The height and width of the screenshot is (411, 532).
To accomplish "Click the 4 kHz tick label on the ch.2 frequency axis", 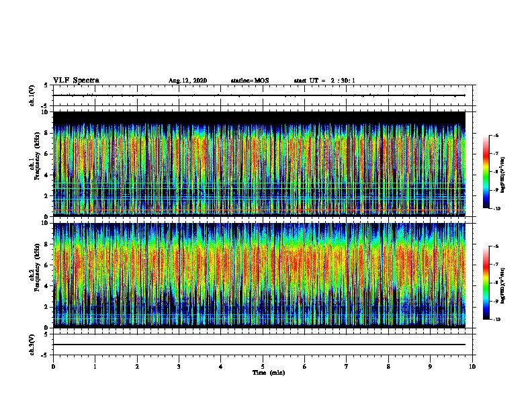I will [x=47, y=286].
